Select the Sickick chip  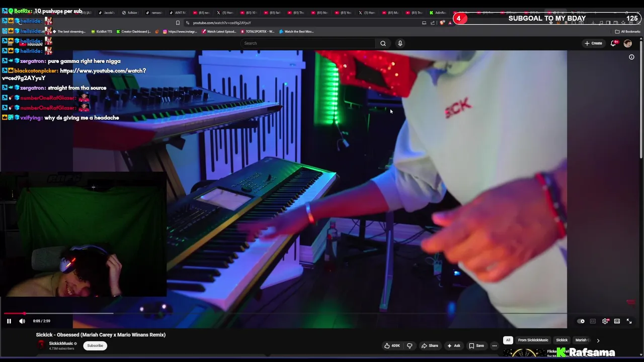tap(561, 340)
